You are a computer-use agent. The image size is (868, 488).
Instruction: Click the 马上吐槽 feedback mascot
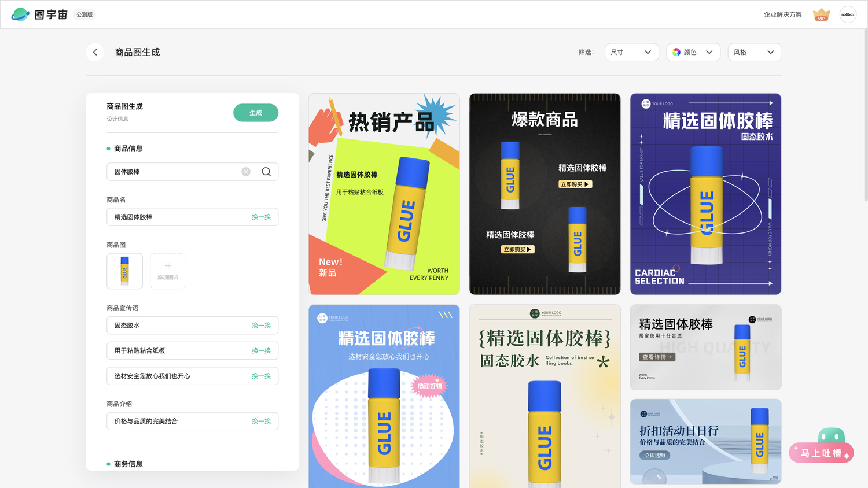point(822,445)
